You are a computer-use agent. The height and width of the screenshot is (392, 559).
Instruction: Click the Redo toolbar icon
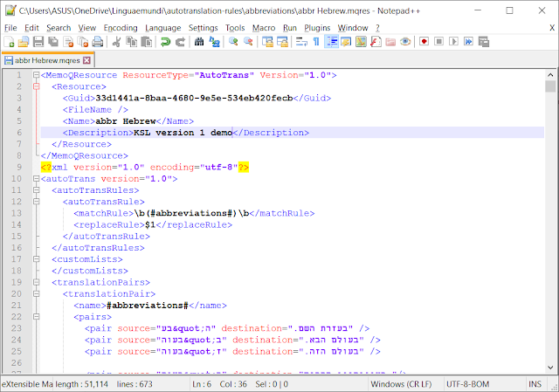[180, 42]
